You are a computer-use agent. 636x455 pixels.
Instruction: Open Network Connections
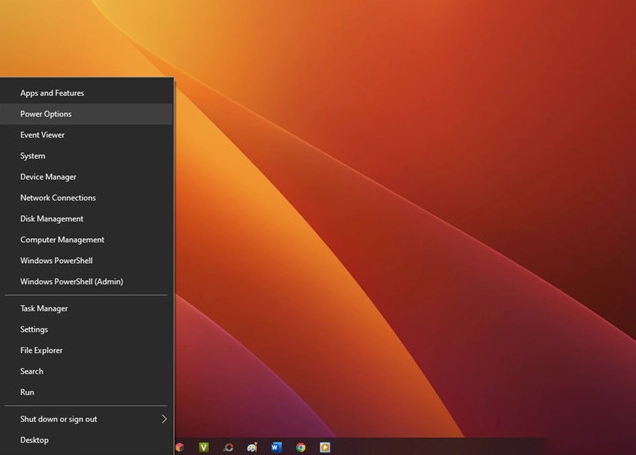click(86, 198)
